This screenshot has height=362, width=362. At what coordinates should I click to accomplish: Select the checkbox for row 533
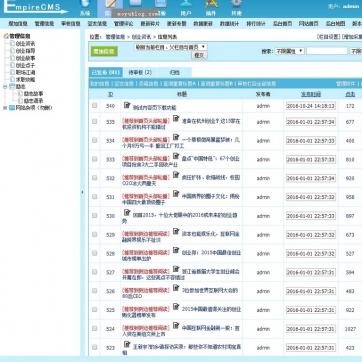[x=95, y=159]
